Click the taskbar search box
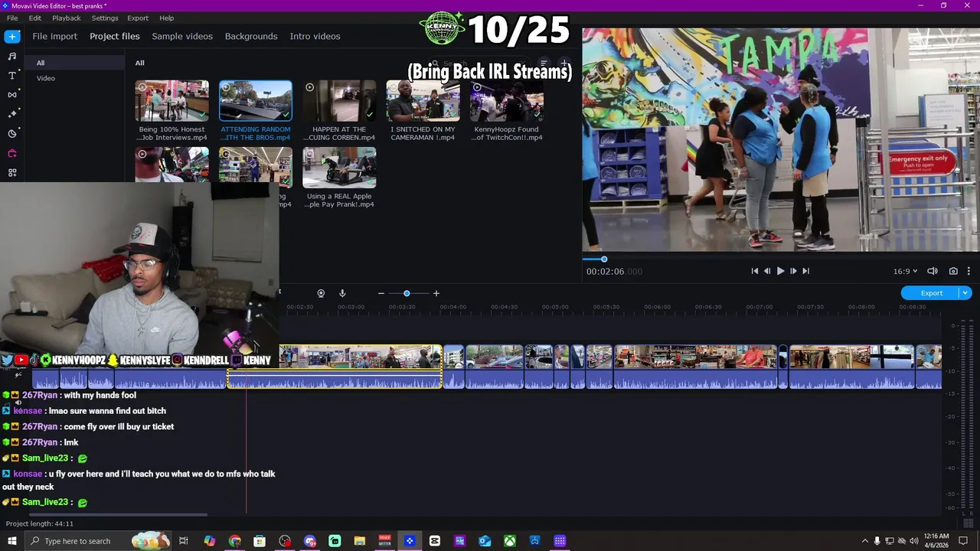The height and width of the screenshot is (551, 980). (x=98, y=541)
